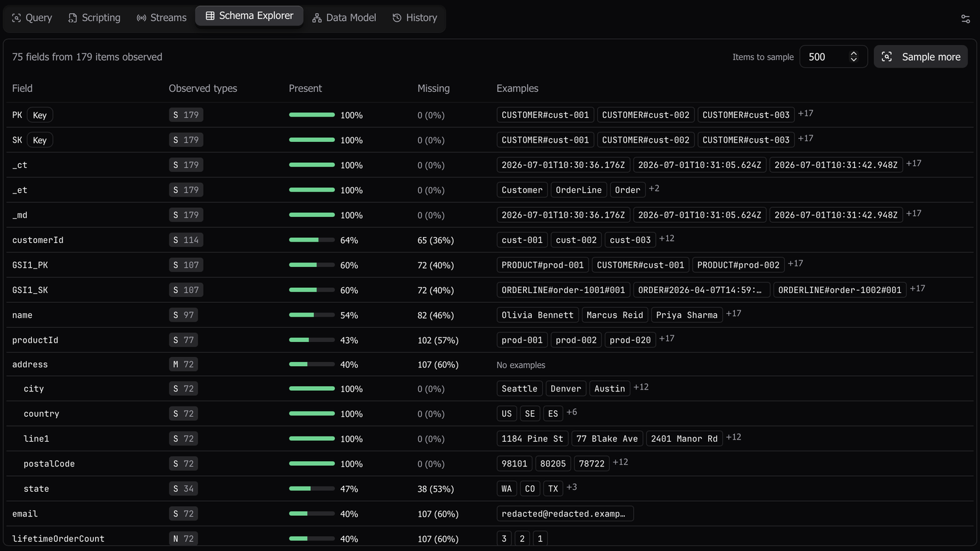
Task: Switch to the Scripting tab
Action: tap(94, 18)
